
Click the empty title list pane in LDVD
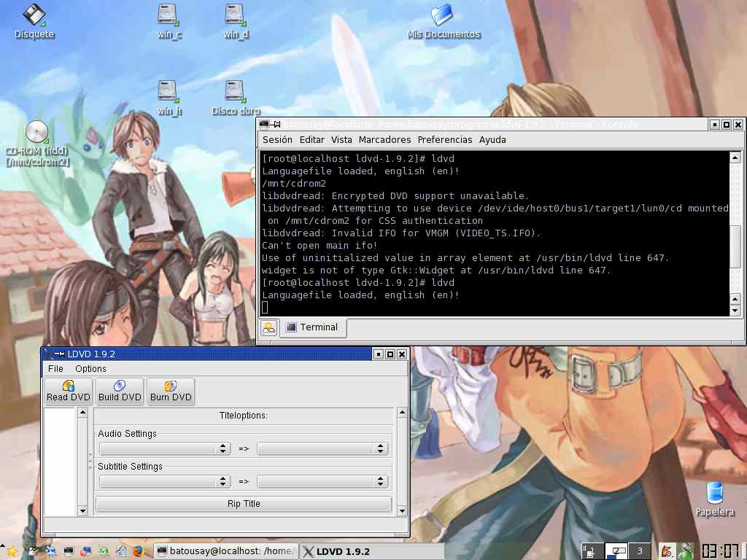tap(61, 462)
